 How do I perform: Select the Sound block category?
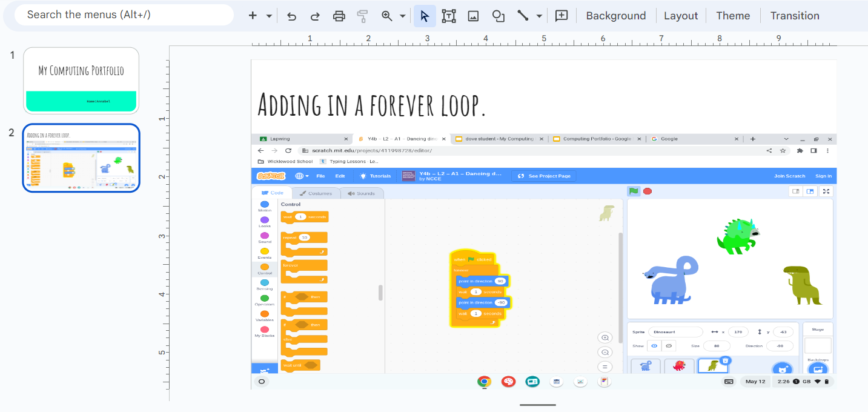(x=265, y=238)
